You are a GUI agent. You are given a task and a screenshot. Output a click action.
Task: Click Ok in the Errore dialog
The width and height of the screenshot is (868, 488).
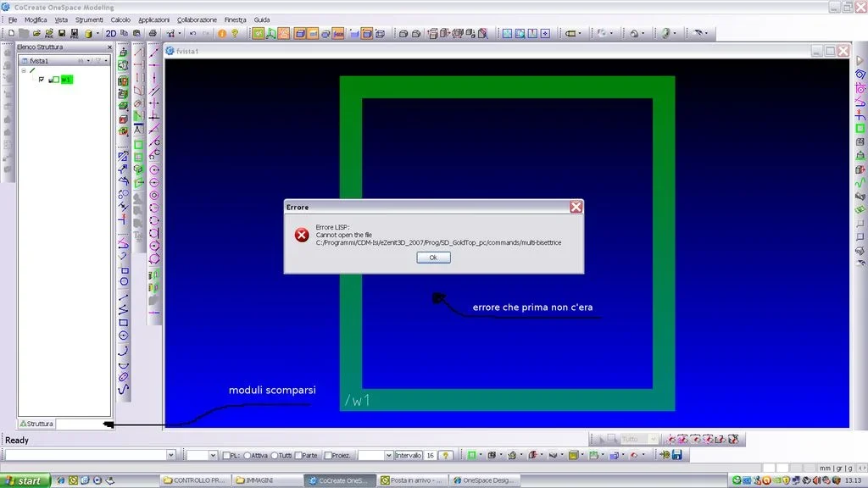coord(433,258)
